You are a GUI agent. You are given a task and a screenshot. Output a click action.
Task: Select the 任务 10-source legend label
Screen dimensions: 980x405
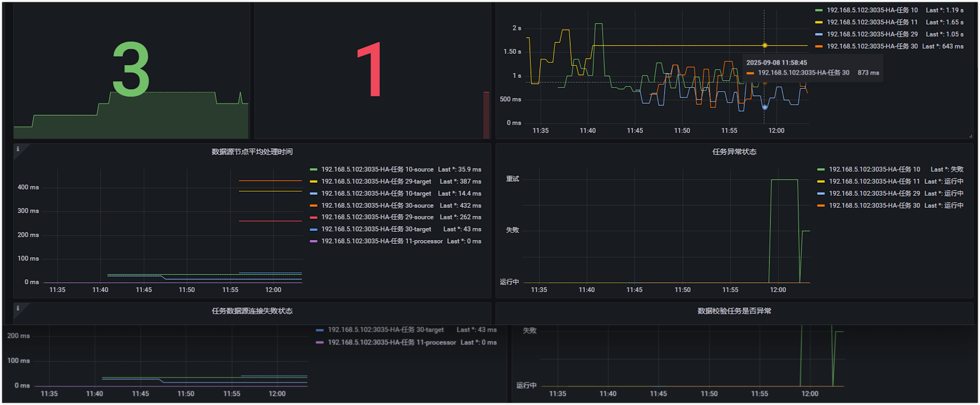pyautogui.click(x=377, y=169)
